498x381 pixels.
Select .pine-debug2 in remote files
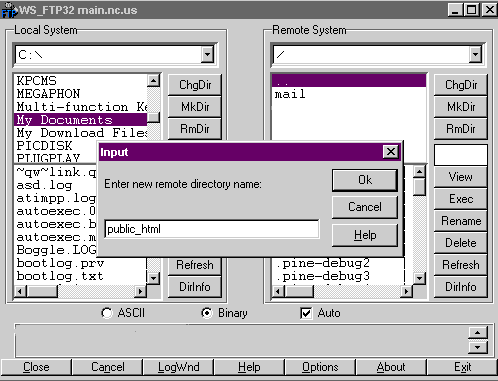pyautogui.click(x=339, y=263)
